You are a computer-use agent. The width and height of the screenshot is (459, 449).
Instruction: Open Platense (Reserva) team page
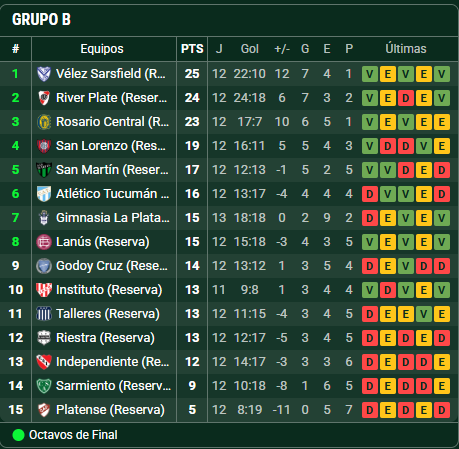coord(110,410)
